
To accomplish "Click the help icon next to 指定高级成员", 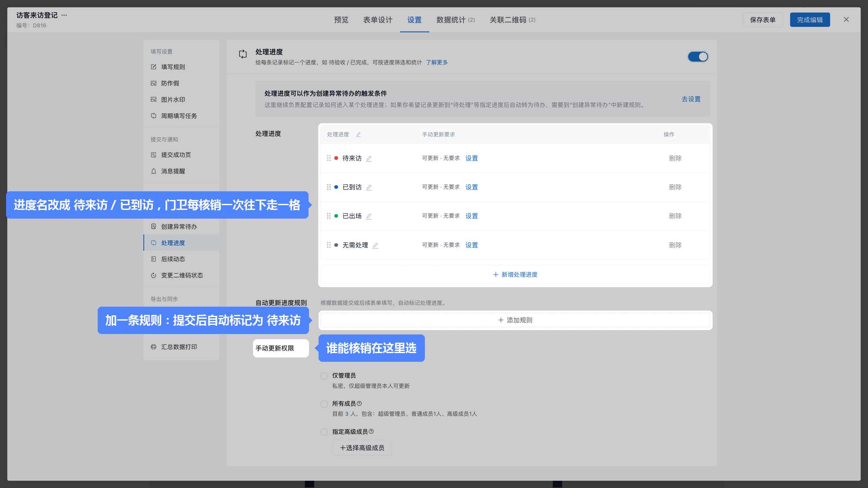I will (x=371, y=432).
